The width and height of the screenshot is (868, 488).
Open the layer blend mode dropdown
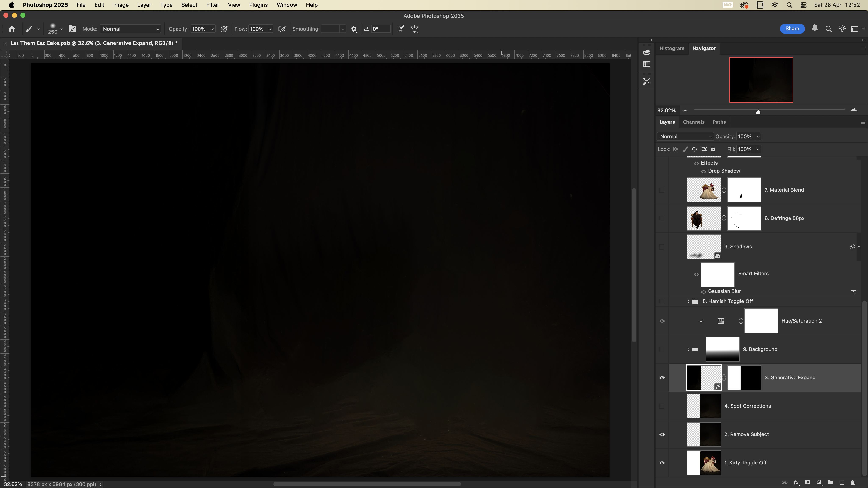coord(685,136)
